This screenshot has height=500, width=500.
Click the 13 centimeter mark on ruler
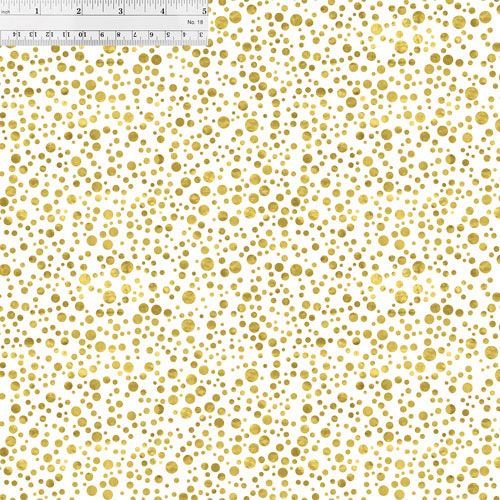[x=33, y=34]
